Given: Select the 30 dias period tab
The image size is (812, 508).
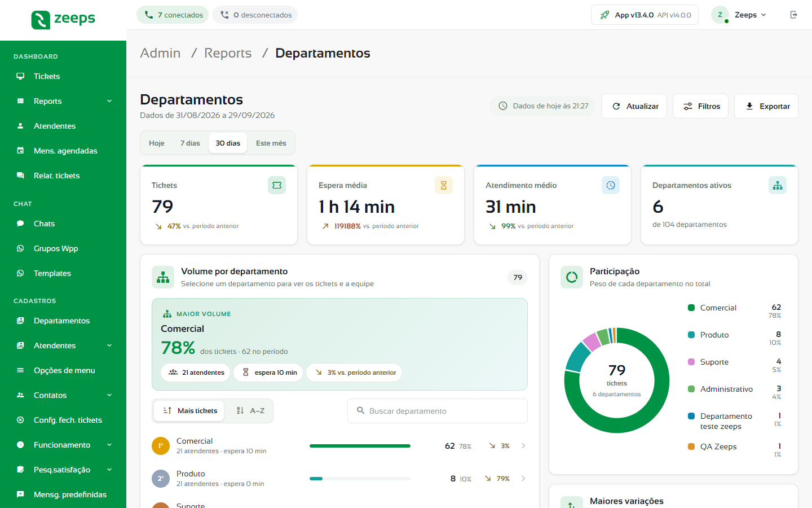Looking at the screenshot, I should pyautogui.click(x=228, y=143).
